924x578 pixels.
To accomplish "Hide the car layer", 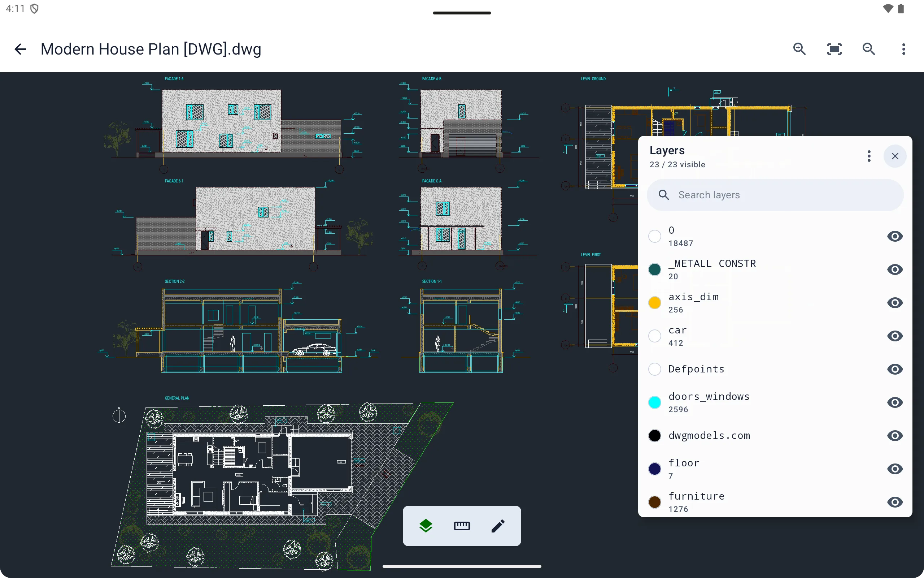I will (x=895, y=336).
